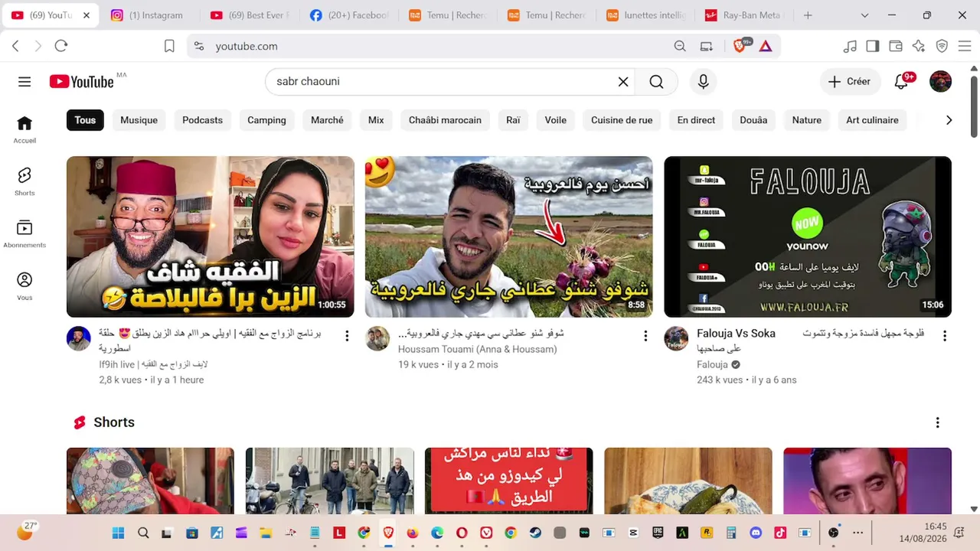Open Abonnements in the sidebar
The image size is (980, 551).
tap(24, 233)
